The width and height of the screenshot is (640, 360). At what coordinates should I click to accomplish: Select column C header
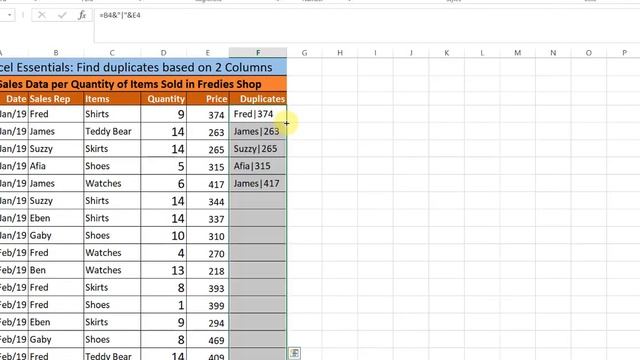pyautogui.click(x=112, y=53)
